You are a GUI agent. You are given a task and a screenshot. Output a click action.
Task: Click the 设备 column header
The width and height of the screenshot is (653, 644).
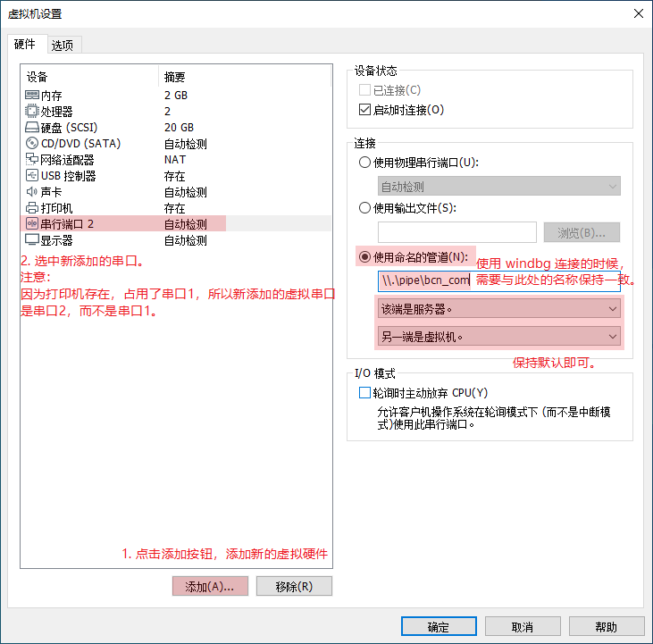tap(89, 77)
